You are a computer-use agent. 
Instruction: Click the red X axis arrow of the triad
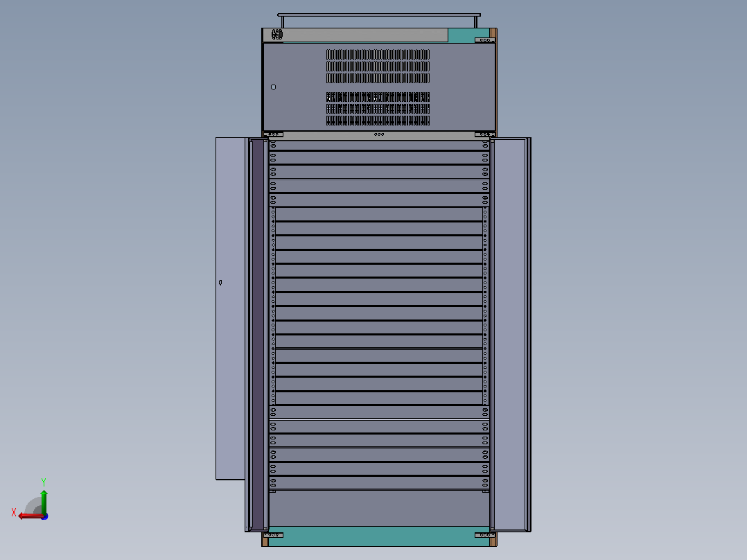pos(30,516)
